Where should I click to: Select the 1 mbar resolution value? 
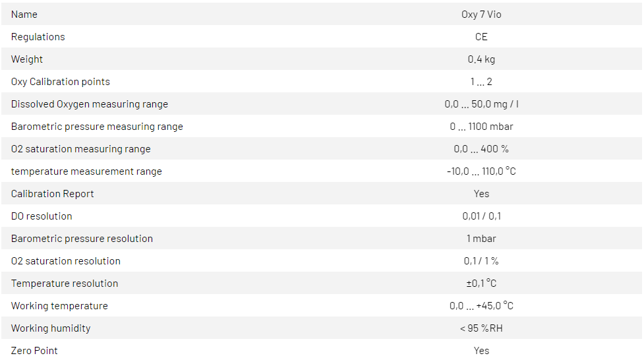pos(481,239)
